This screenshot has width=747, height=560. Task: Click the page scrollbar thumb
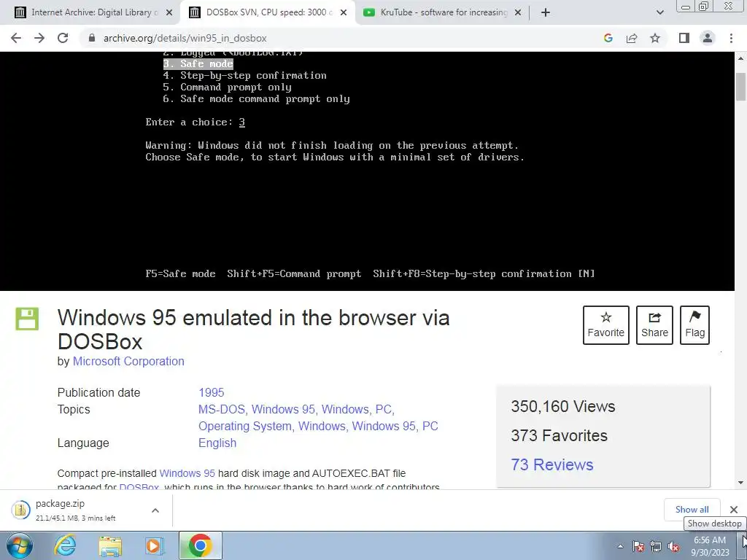point(740,87)
